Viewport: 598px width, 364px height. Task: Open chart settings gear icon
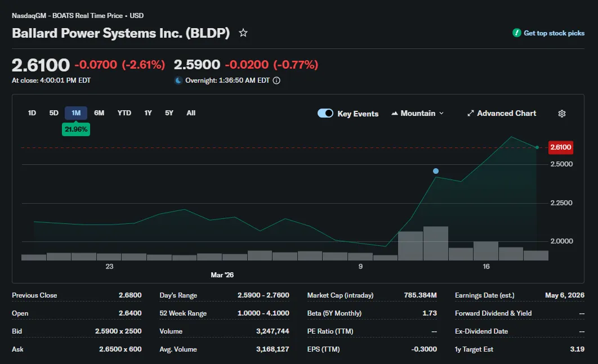pos(562,114)
